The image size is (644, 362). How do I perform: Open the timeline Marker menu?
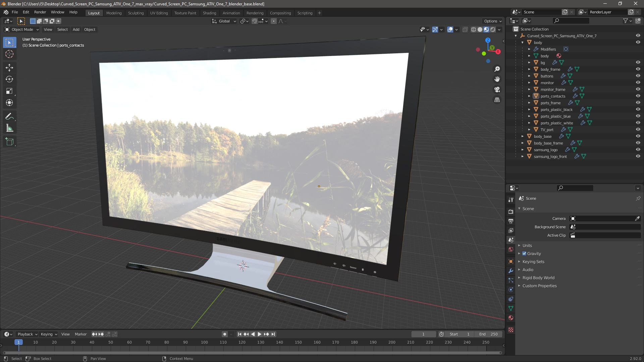click(80, 334)
